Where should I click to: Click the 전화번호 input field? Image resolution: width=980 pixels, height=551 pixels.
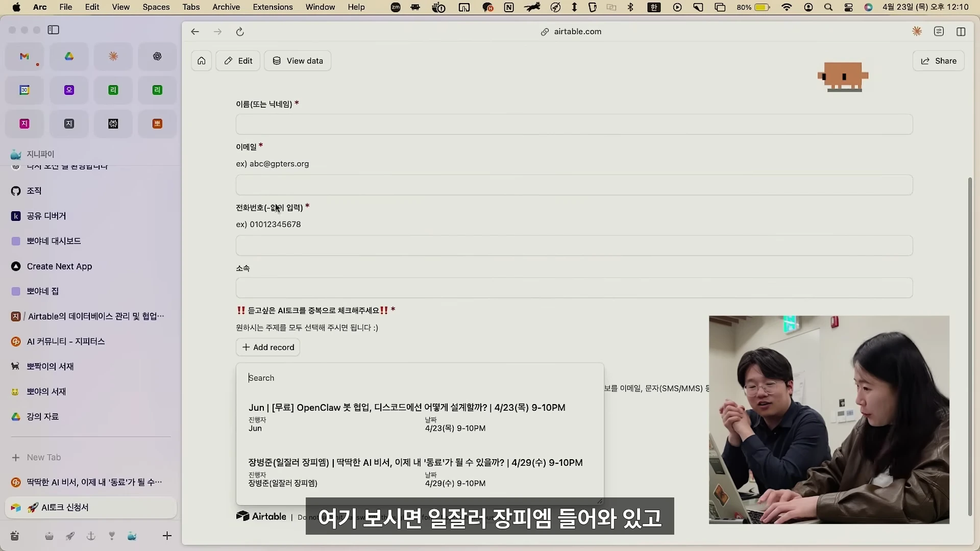click(x=574, y=246)
